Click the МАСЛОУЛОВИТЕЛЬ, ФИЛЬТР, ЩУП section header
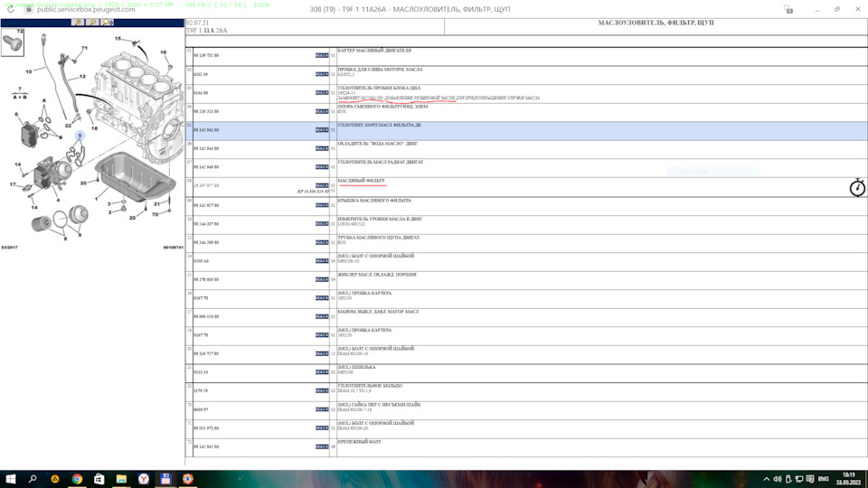This screenshot has width=868, height=488. pyautogui.click(x=656, y=23)
